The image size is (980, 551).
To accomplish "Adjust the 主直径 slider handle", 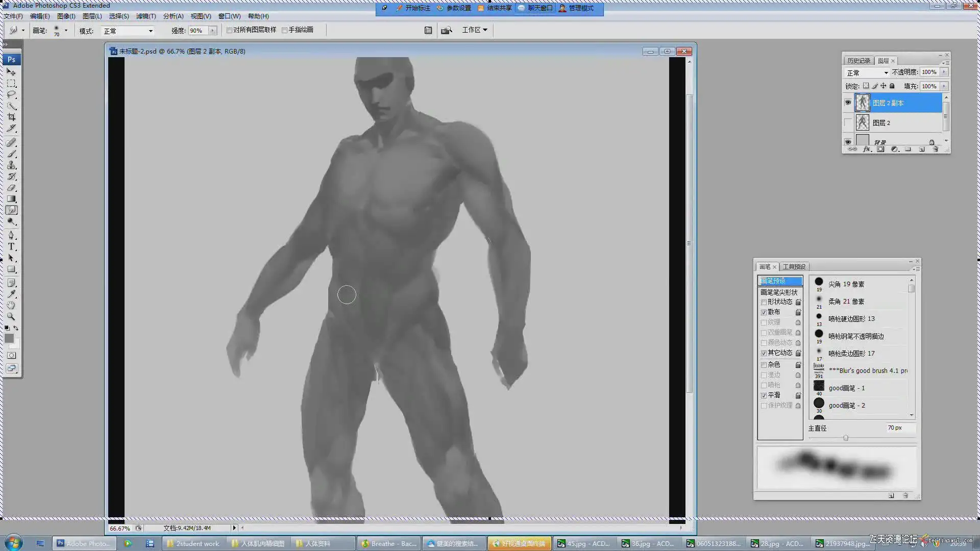I will coord(846,438).
